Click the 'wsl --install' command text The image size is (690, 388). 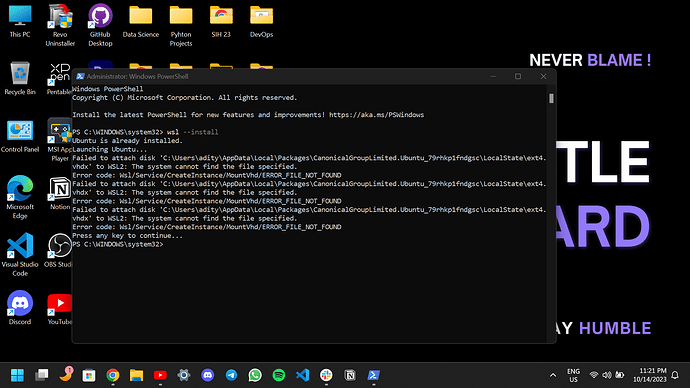pyautogui.click(x=192, y=132)
